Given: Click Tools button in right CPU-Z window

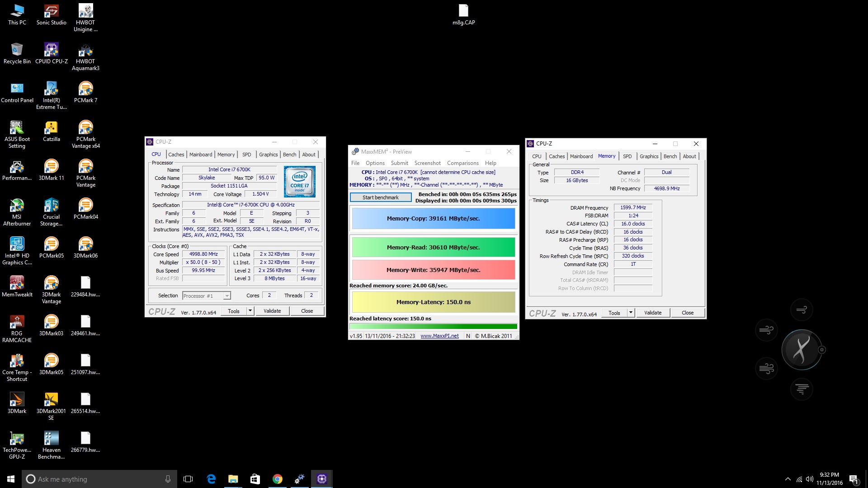Looking at the screenshot, I should [x=614, y=313].
